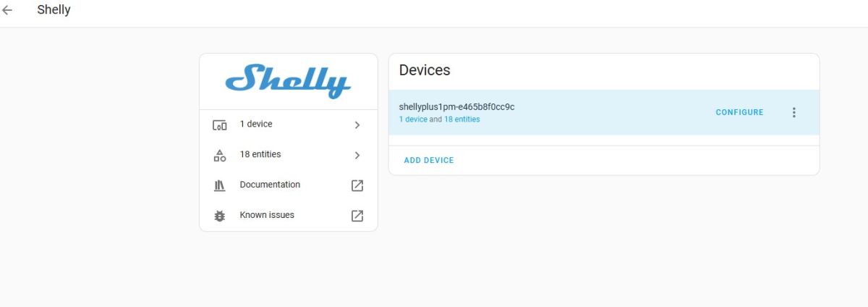Select the shellyplus1pm-e465b8f0cc9c device name
Screen dimensions: 868x307
[456, 107]
